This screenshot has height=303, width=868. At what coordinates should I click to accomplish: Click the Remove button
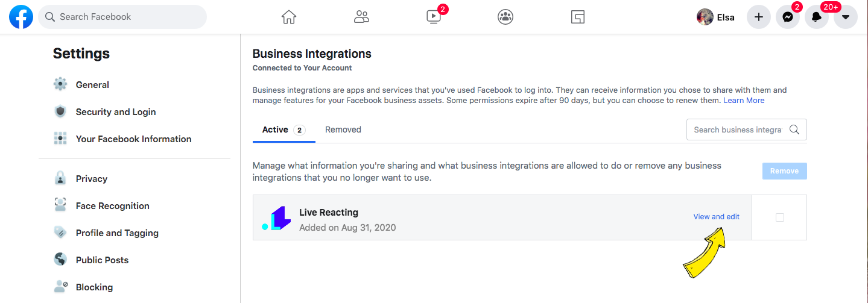[784, 171]
